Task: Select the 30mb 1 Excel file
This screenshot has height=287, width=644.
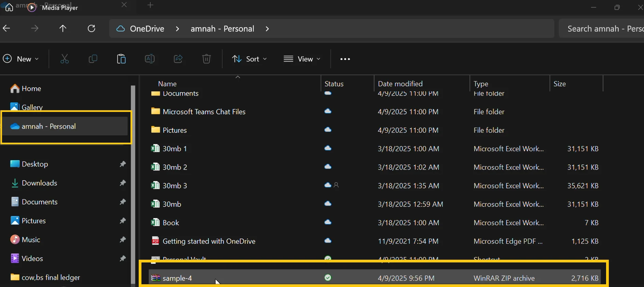Action: click(x=175, y=148)
